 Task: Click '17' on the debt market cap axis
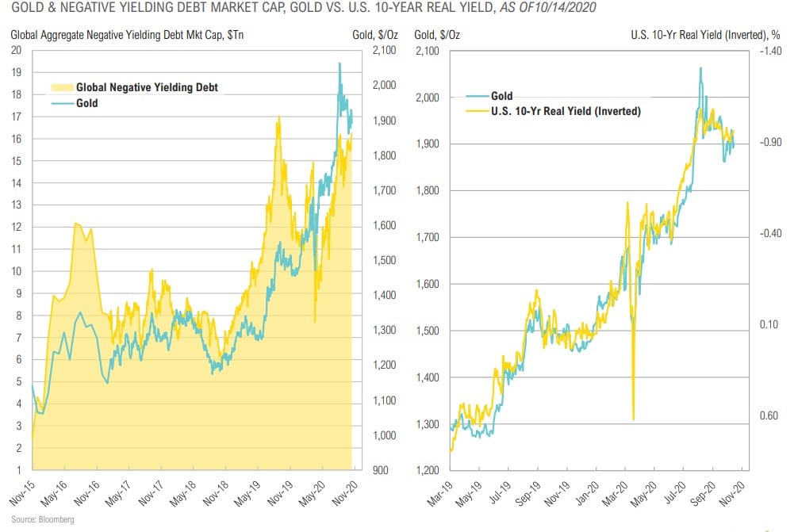tap(17, 117)
